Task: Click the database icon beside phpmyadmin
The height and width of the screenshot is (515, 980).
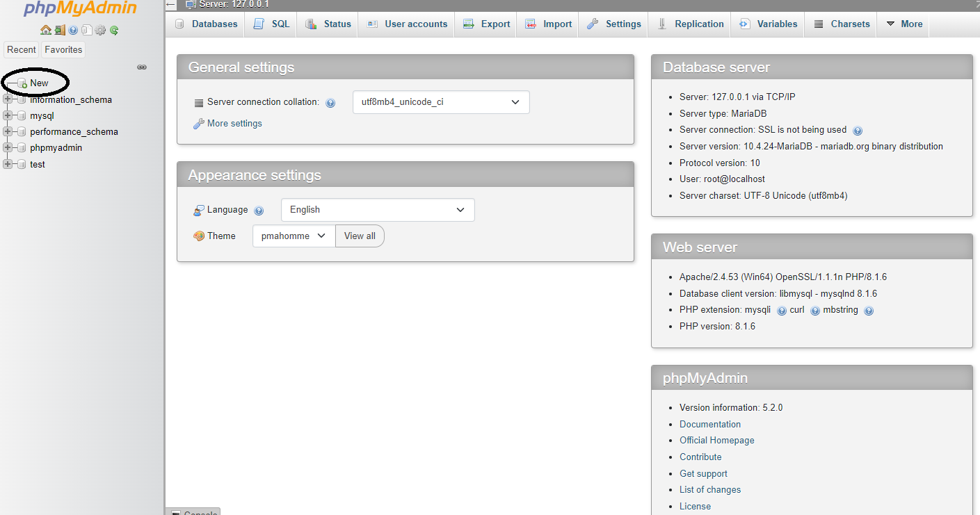Action: point(22,148)
